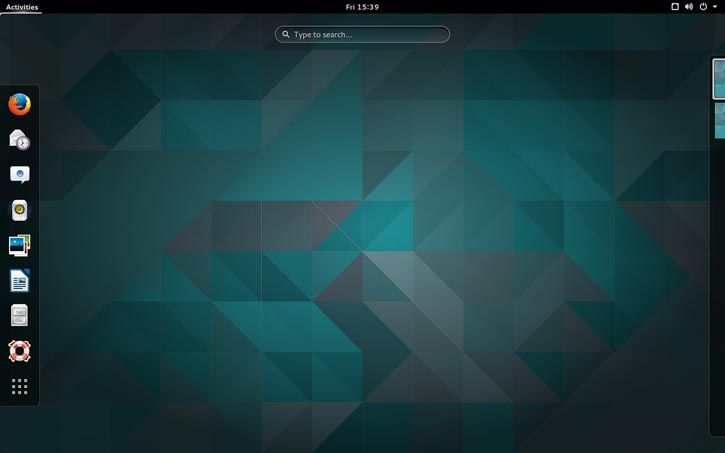The image size is (725, 453).
Task: Switch to the second workspace thumbnail
Action: click(x=720, y=120)
